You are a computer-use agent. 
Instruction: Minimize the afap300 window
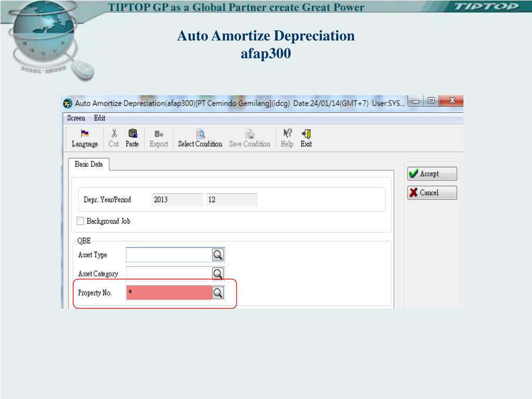click(416, 101)
